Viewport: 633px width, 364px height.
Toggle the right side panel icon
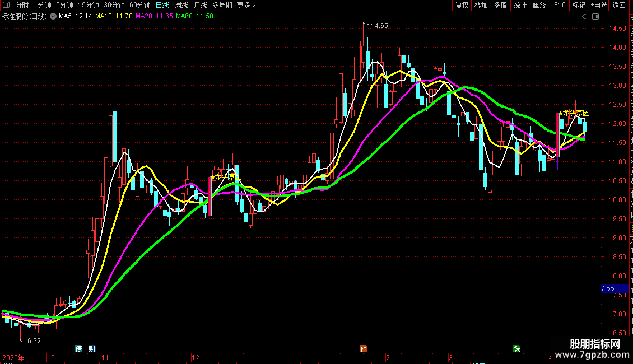595,17
